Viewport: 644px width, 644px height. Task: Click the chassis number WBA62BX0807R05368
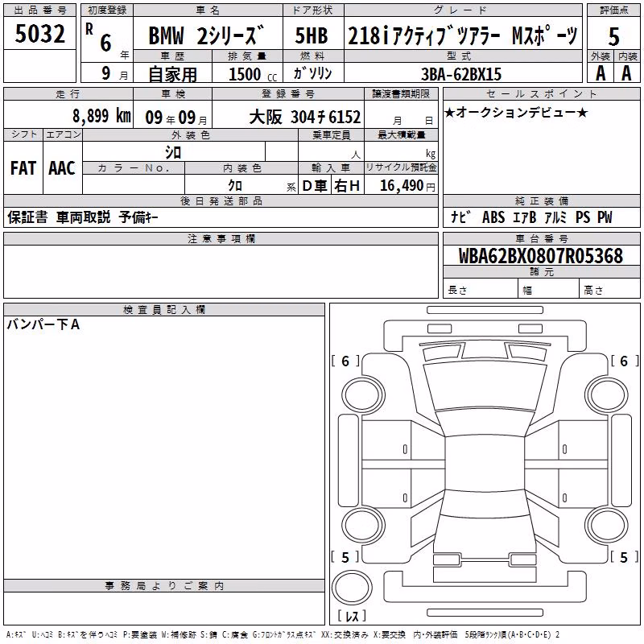[541, 256]
